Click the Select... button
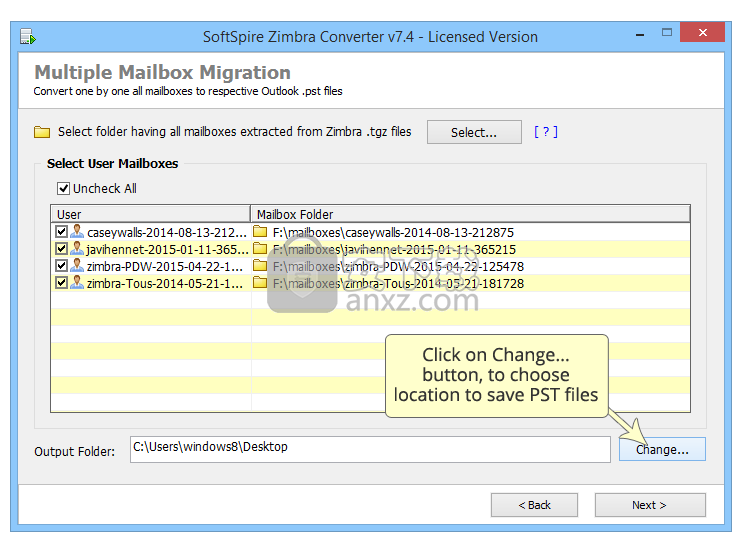This screenshot has width=750, height=549. coord(474,132)
